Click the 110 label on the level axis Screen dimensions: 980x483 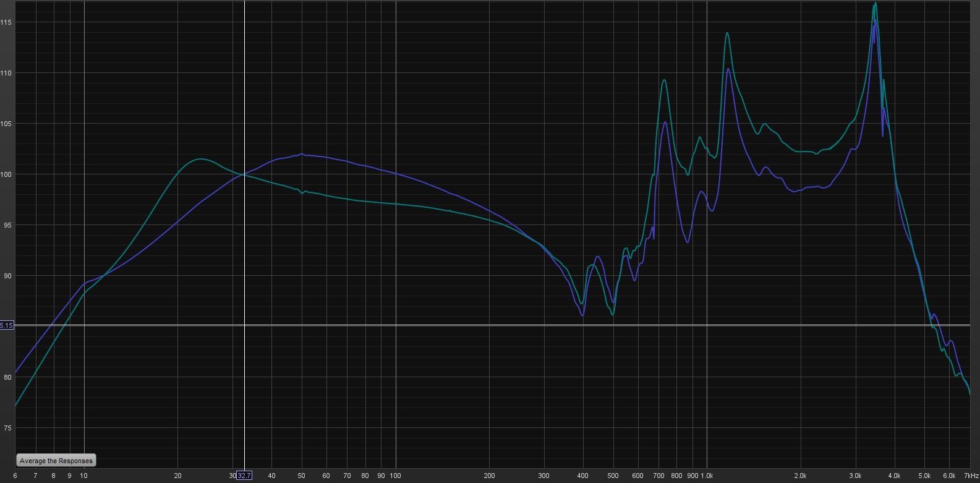[6, 73]
